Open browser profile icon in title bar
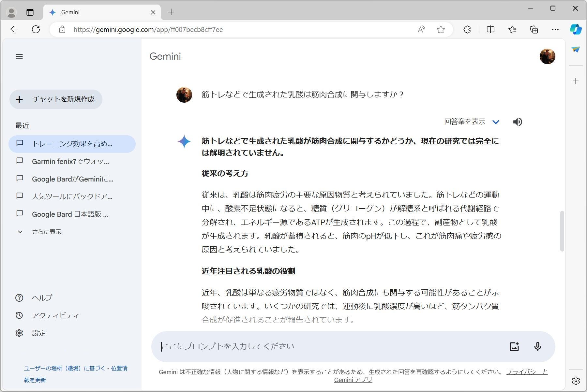Screen dimensions: 587x392 tap(12, 12)
